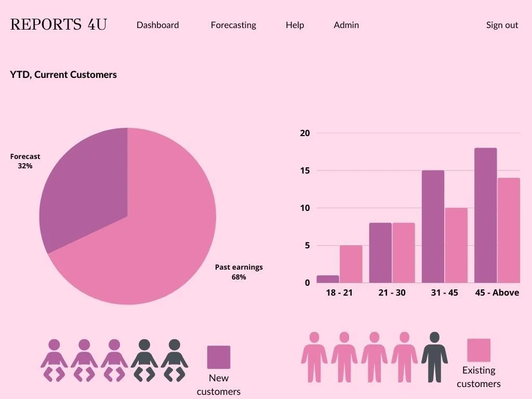532x399 pixels.
Task: Go to the Forecasting page
Action: 233,25
